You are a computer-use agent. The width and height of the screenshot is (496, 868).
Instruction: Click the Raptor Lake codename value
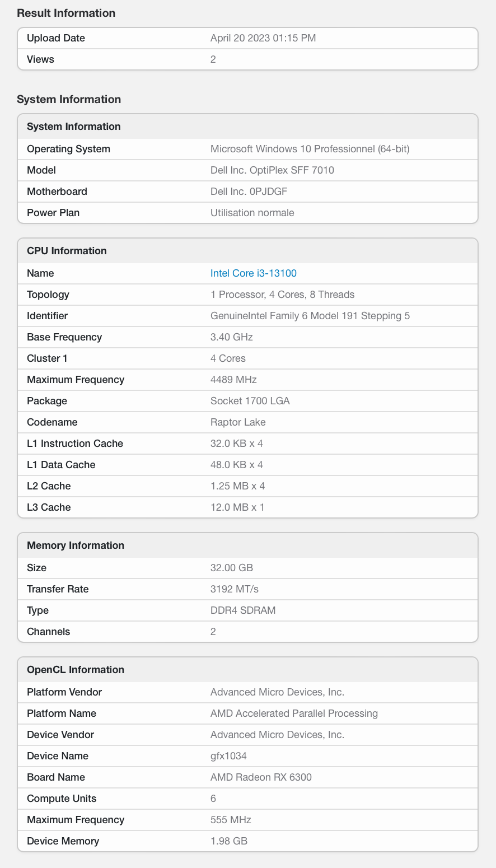[238, 422]
